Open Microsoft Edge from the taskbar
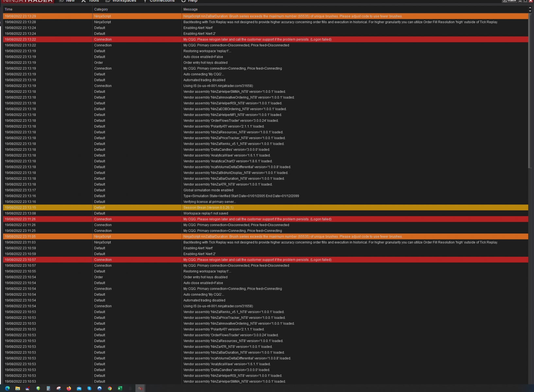Screen dimensions: 534x392 7,388
